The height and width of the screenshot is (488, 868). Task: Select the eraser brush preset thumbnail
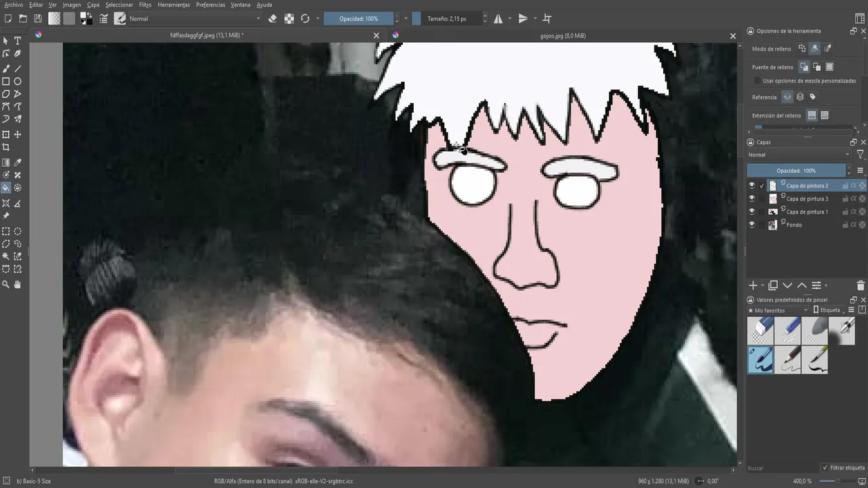(760, 331)
